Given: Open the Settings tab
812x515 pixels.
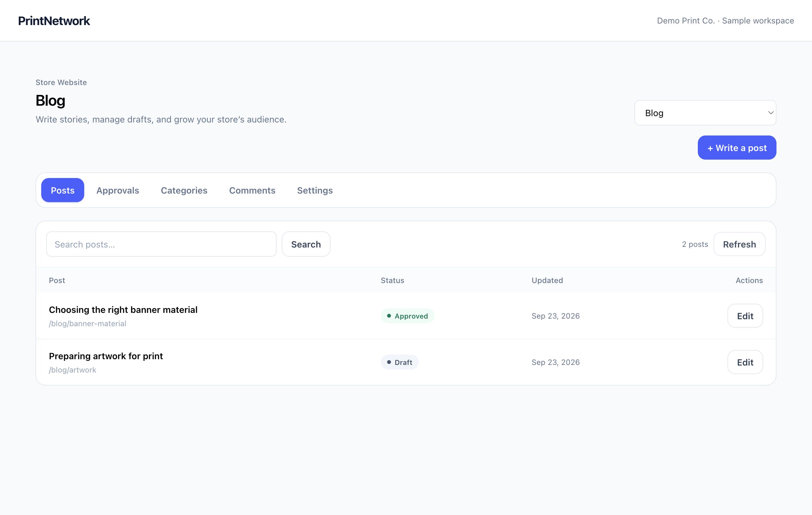Looking at the screenshot, I should click(315, 190).
